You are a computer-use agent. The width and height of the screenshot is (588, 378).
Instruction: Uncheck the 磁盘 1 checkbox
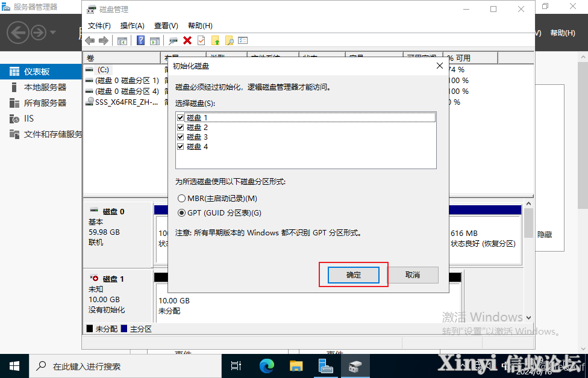tap(180, 117)
